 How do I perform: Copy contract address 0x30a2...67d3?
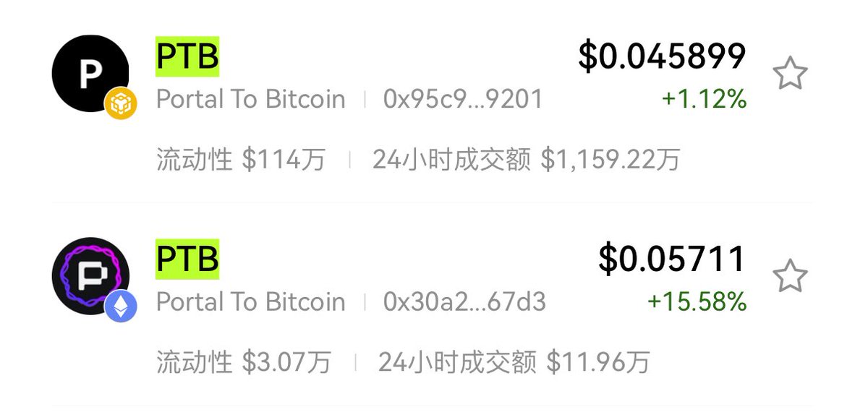point(464,301)
